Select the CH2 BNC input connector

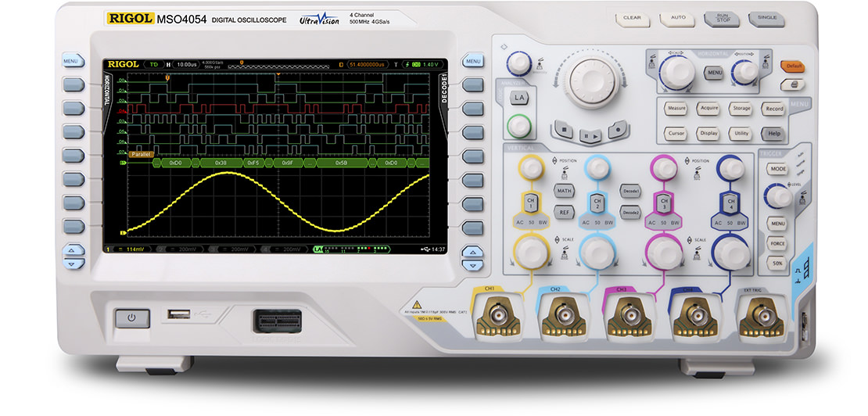tap(564, 316)
